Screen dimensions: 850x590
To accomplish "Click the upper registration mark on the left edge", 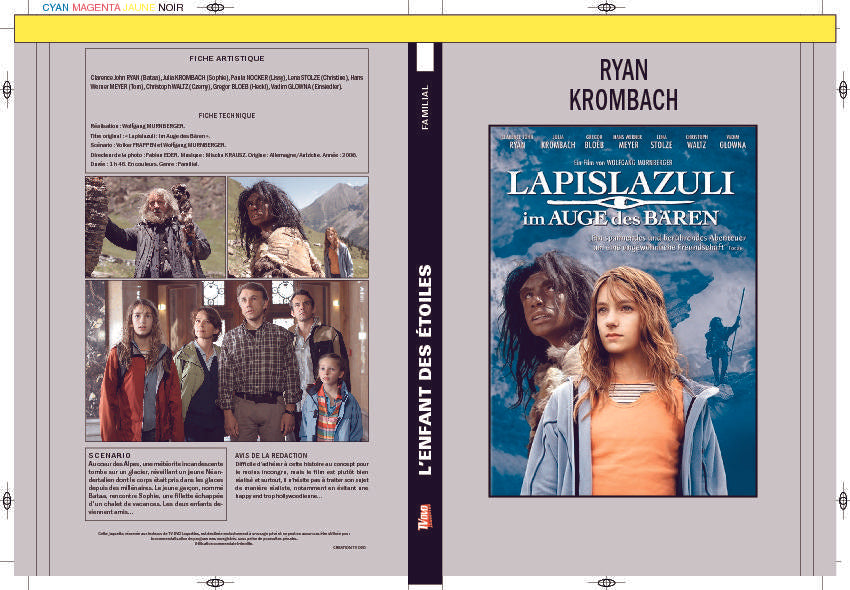I will tap(7, 89).
